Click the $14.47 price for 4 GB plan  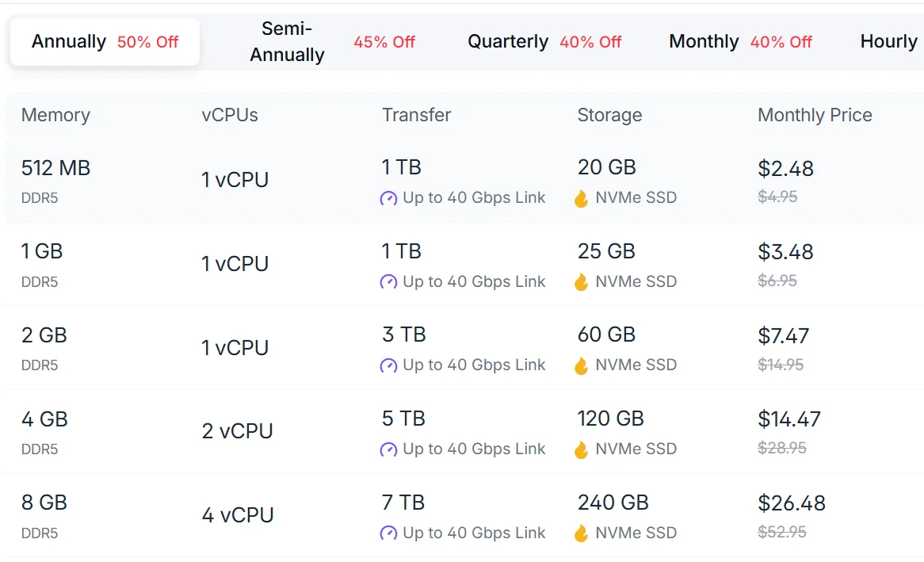(789, 419)
